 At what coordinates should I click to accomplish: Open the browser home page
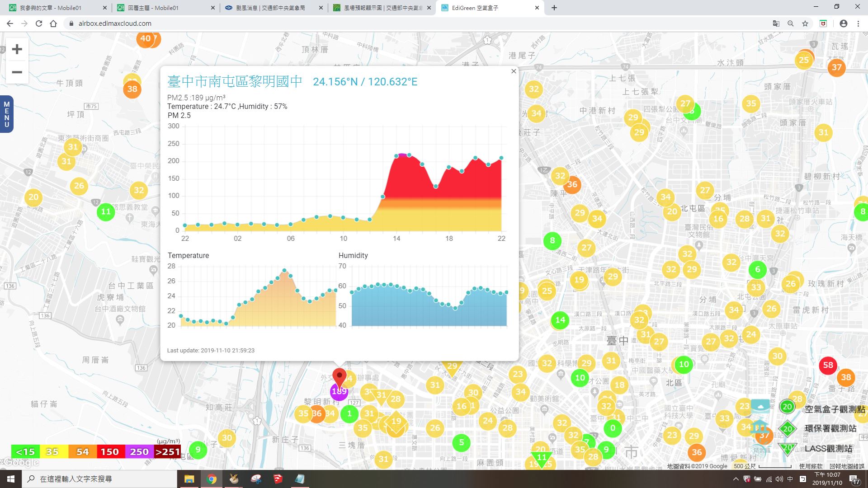click(x=53, y=23)
